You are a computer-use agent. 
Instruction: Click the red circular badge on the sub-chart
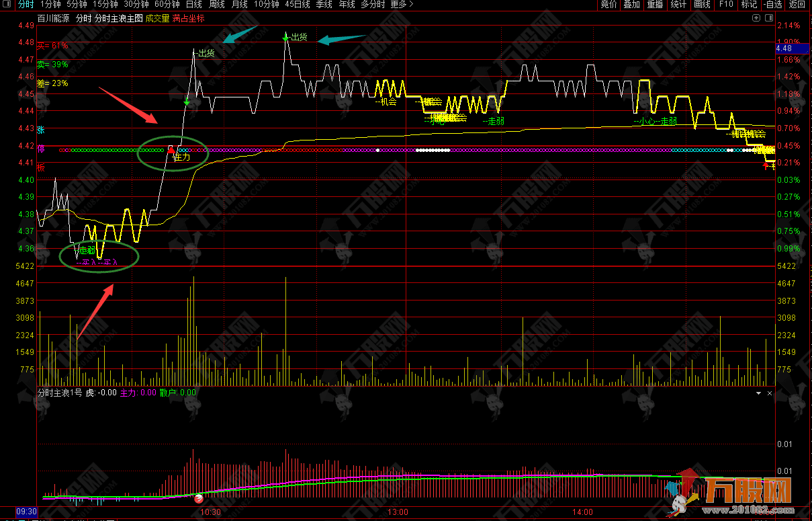(199, 498)
